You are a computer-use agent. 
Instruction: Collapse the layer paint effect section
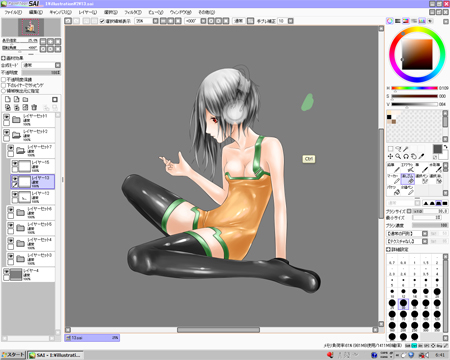coord(3,58)
